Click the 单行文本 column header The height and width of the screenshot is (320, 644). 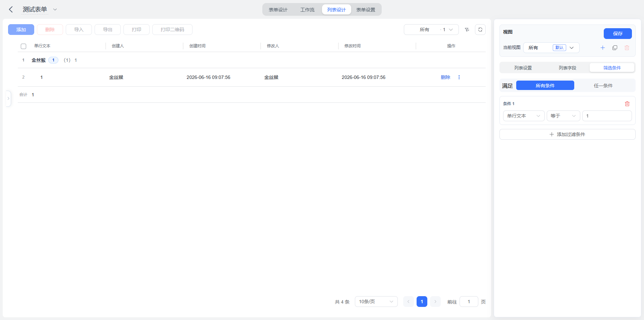[42, 46]
